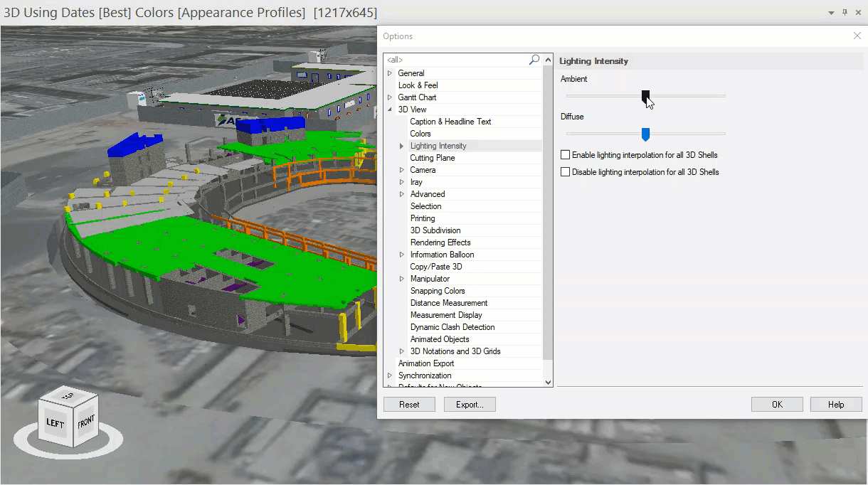Image resolution: width=868 pixels, height=485 pixels.
Task: Close the Options dialog with X
Action: tap(857, 36)
